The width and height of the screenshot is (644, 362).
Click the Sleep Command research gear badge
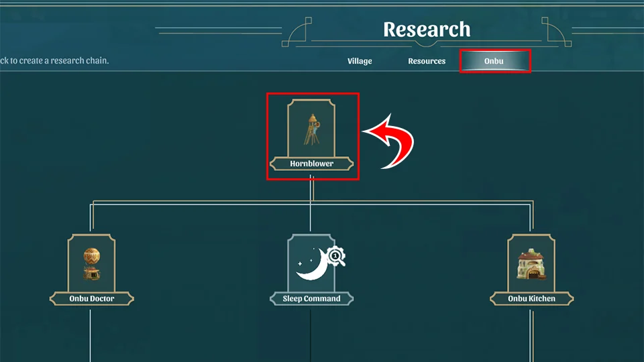tap(336, 256)
